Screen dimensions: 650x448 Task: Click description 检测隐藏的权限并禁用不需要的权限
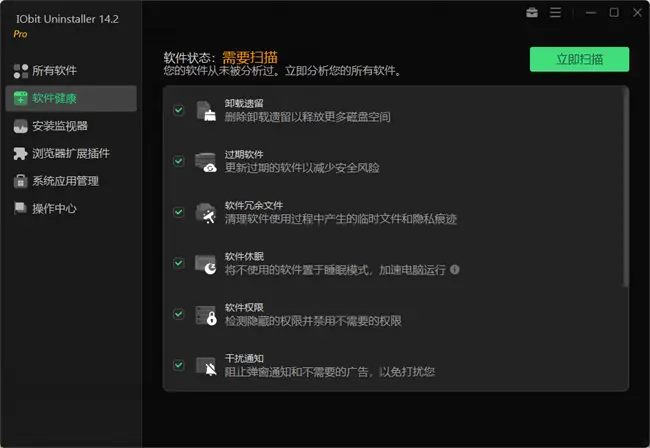click(313, 321)
